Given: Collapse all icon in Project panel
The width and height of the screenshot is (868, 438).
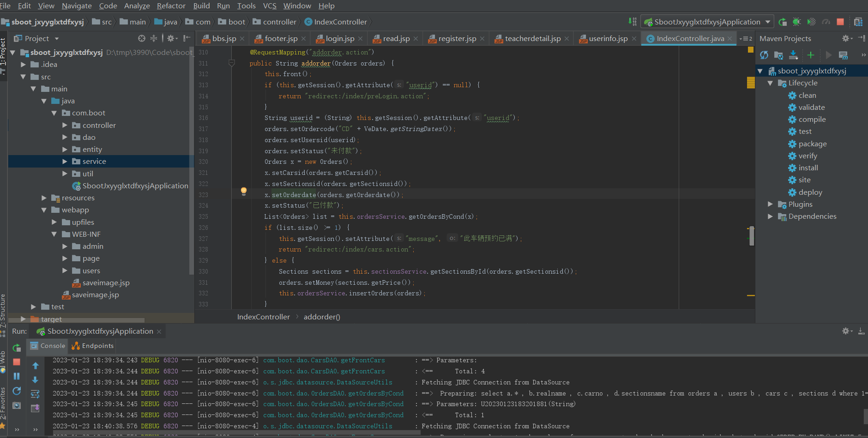Looking at the screenshot, I should (x=154, y=38).
